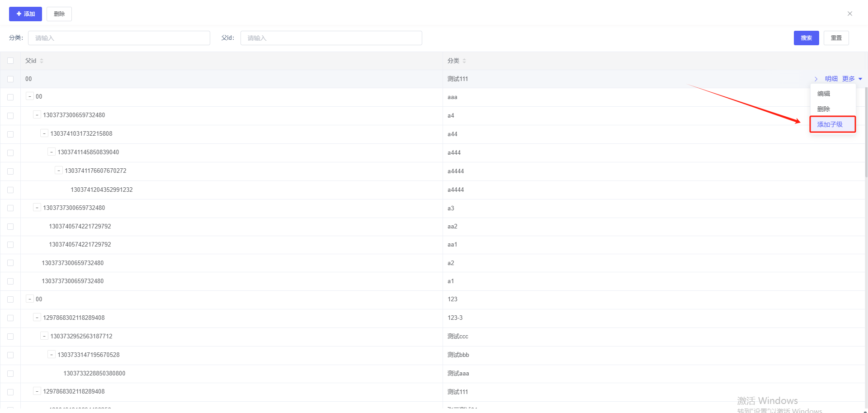868x413 pixels.
Task: Collapse the tree node for row a44
Action: point(44,133)
